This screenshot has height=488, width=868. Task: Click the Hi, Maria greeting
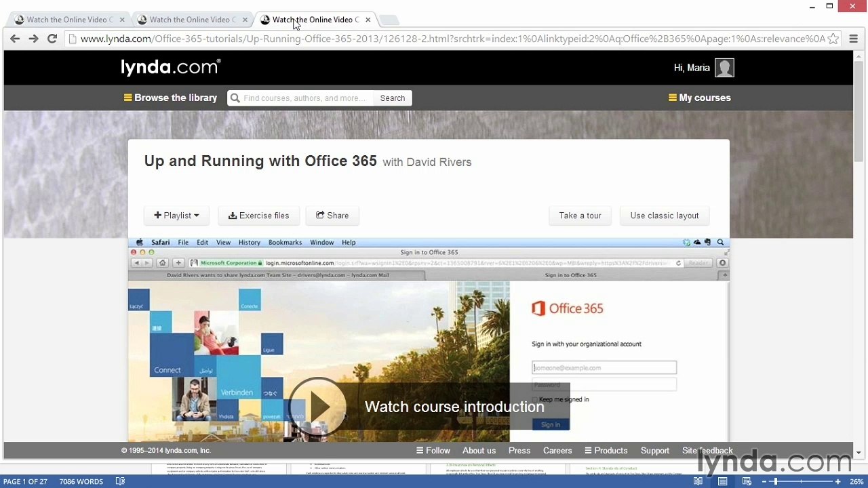tap(692, 68)
